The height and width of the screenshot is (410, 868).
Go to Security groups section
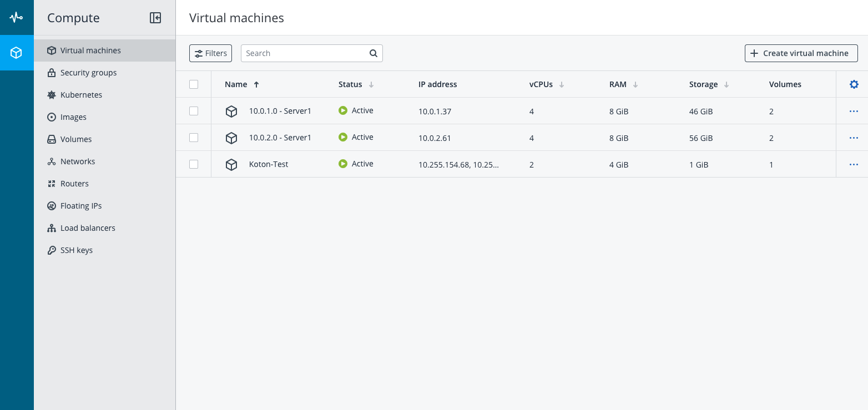tap(88, 73)
